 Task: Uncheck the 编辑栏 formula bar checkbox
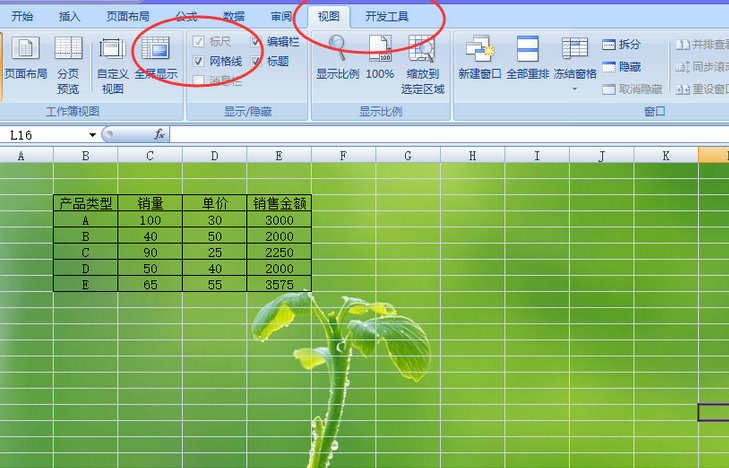tap(257, 42)
